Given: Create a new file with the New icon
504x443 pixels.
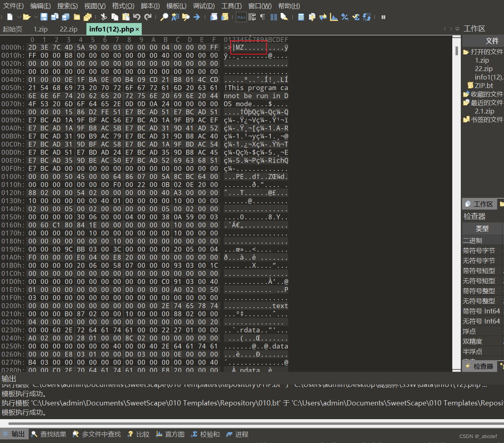Looking at the screenshot, I should click(x=10, y=17).
